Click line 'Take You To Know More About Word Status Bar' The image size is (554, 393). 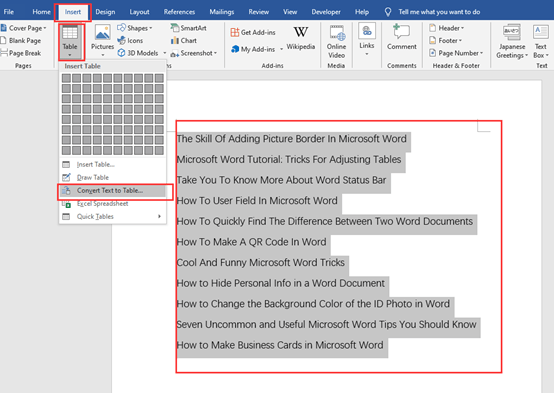(x=281, y=180)
